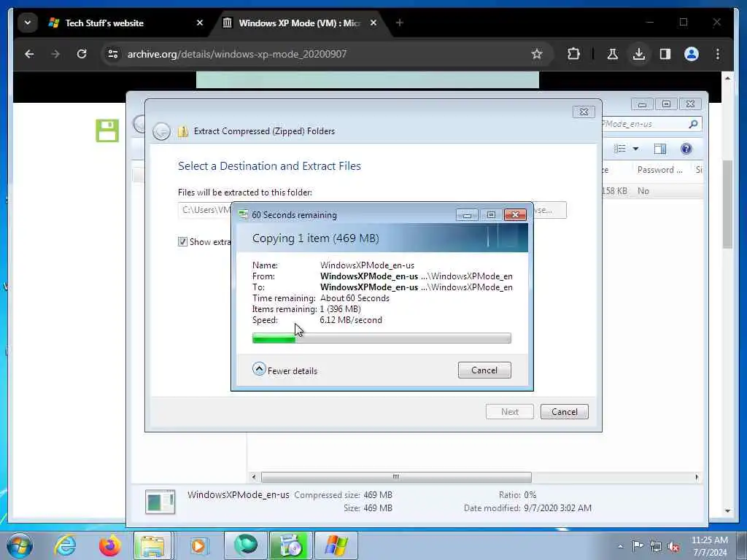The width and height of the screenshot is (747, 560).
Task: Open a new Chrome tab
Action: [399, 23]
